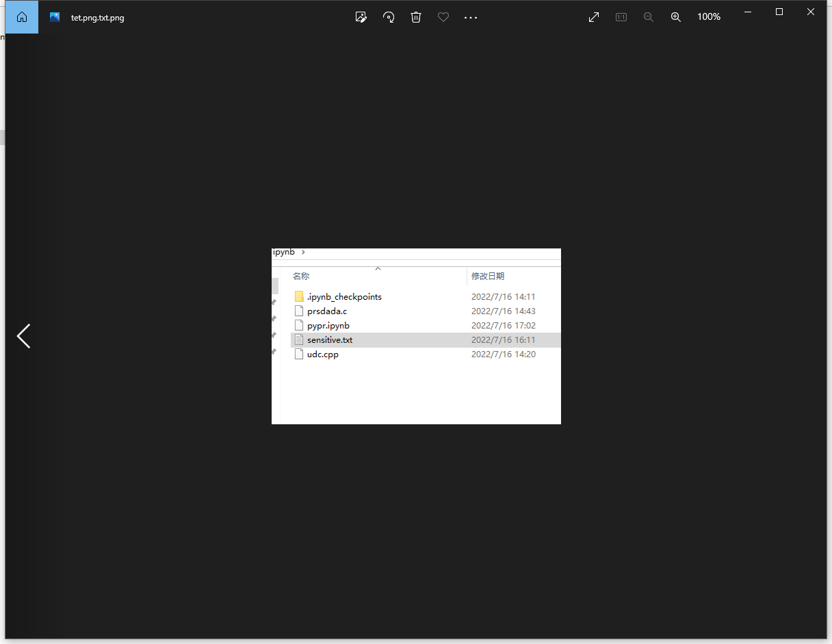This screenshot has width=832, height=644.
Task: Click the tet.png.txt.png file title
Action: pyautogui.click(x=98, y=18)
